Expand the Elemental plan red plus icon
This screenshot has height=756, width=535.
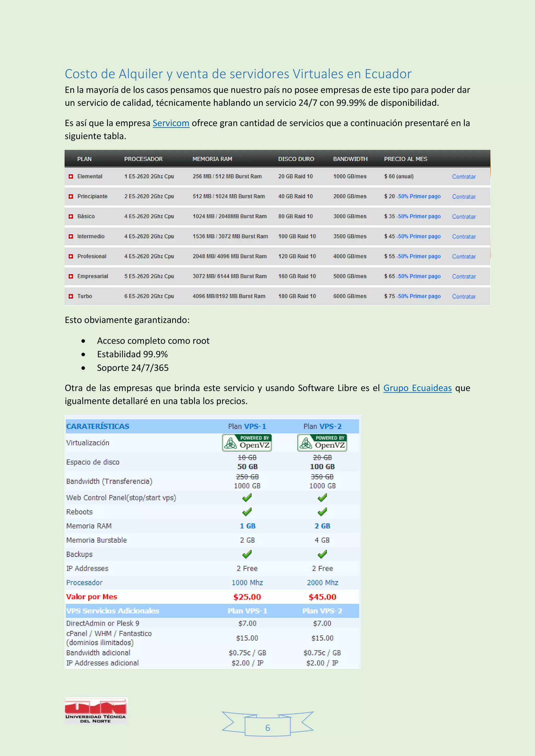(x=71, y=176)
